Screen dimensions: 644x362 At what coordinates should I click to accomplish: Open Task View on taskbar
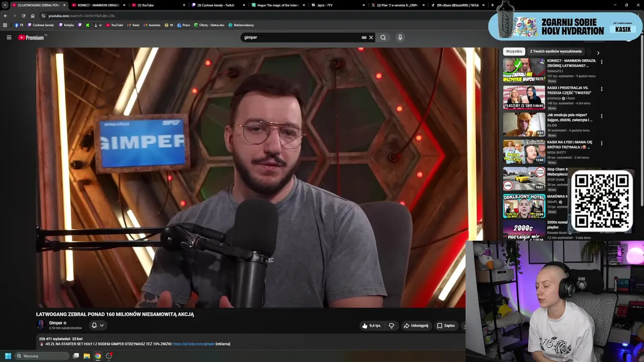76,356
